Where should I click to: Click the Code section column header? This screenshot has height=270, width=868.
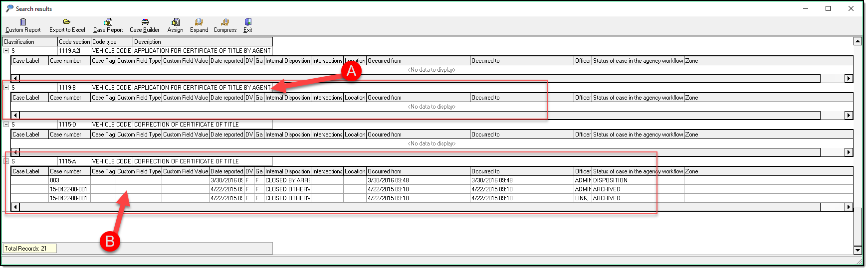[74, 42]
